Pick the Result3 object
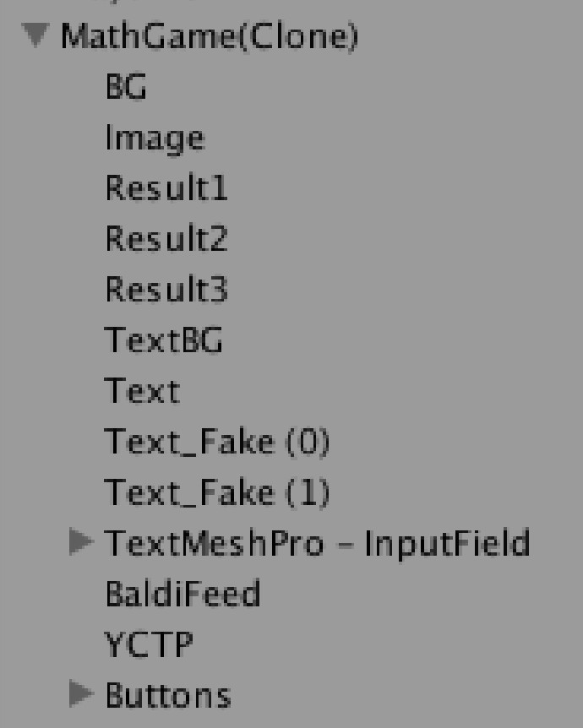Viewport: 583px width, 728px height. (x=166, y=291)
